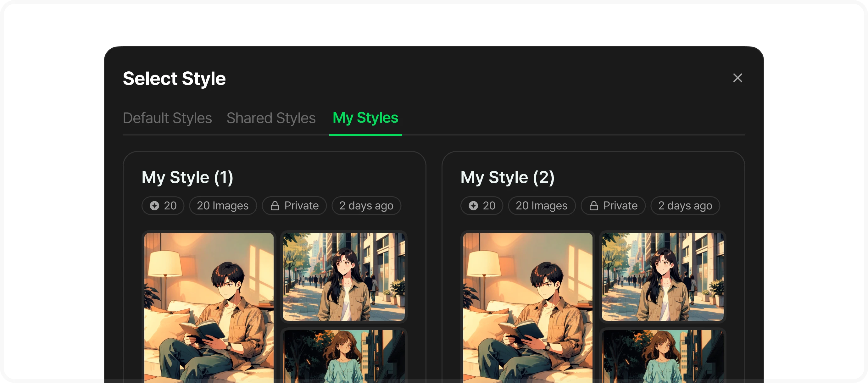Select the My Styles tab
Image resolution: width=868 pixels, height=383 pixels.
[x=365, y=118]
